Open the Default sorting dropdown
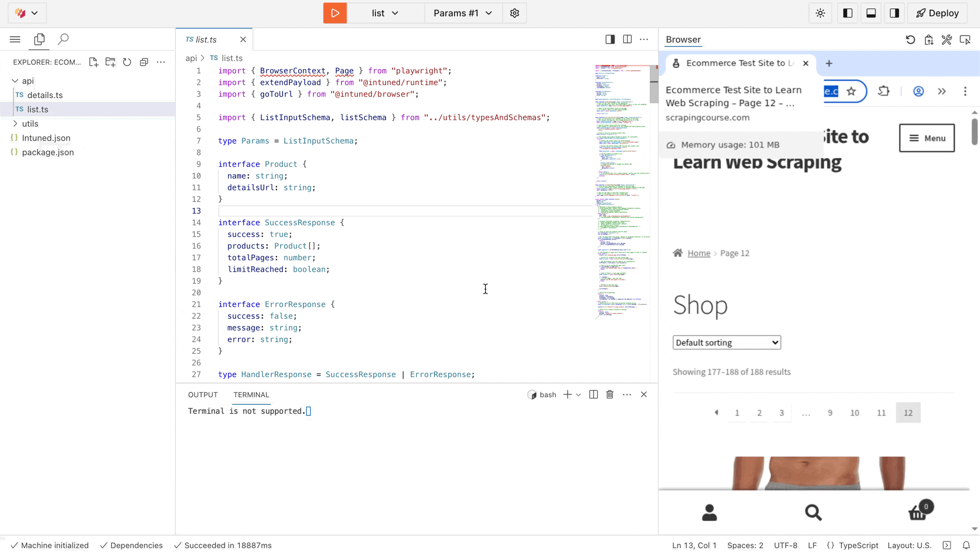 [x=726, y=342]
